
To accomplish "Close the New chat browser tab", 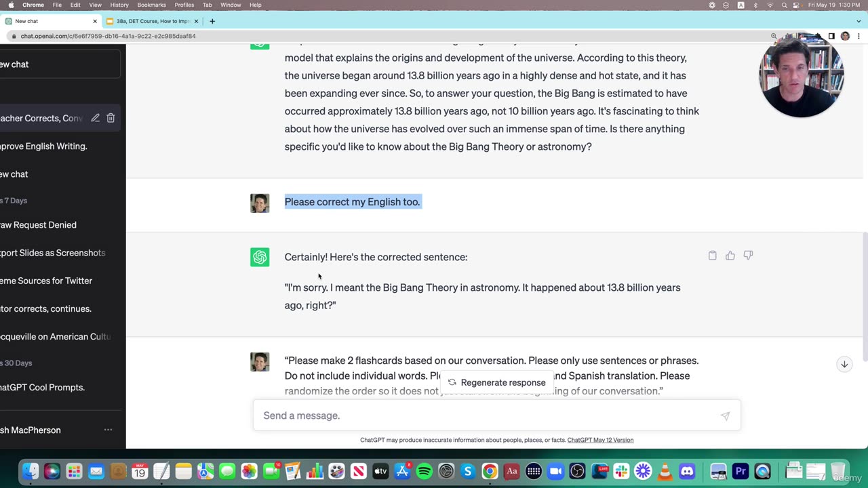I will 95,21.
